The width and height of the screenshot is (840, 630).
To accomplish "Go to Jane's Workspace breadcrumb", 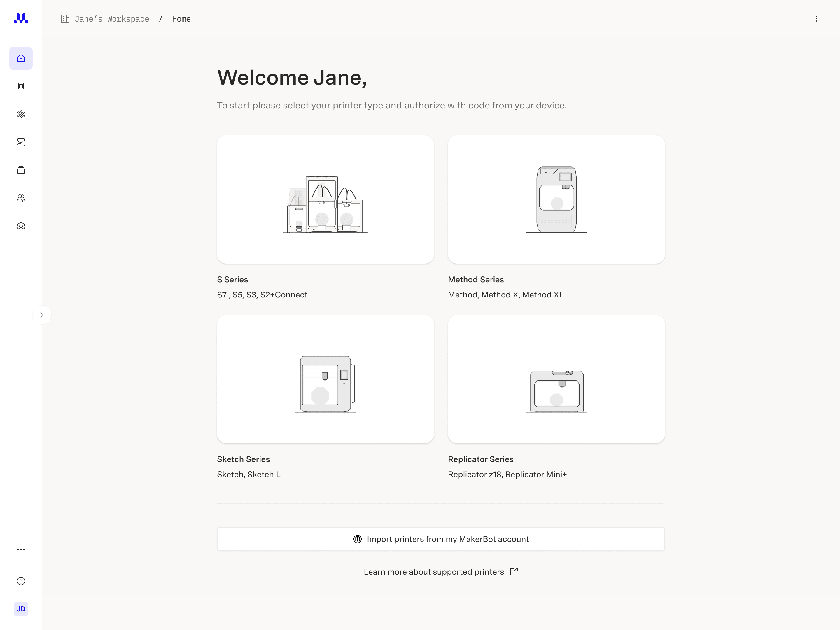I will coord(112,19).
